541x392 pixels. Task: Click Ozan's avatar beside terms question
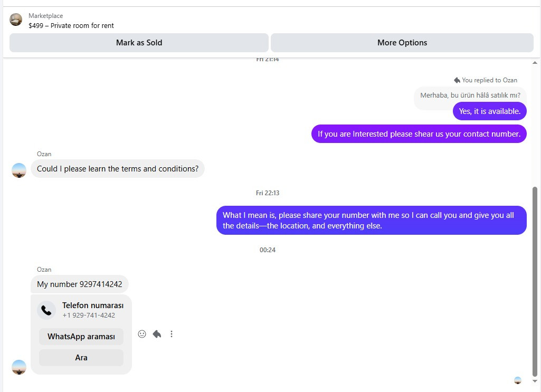tap(19, 170)
